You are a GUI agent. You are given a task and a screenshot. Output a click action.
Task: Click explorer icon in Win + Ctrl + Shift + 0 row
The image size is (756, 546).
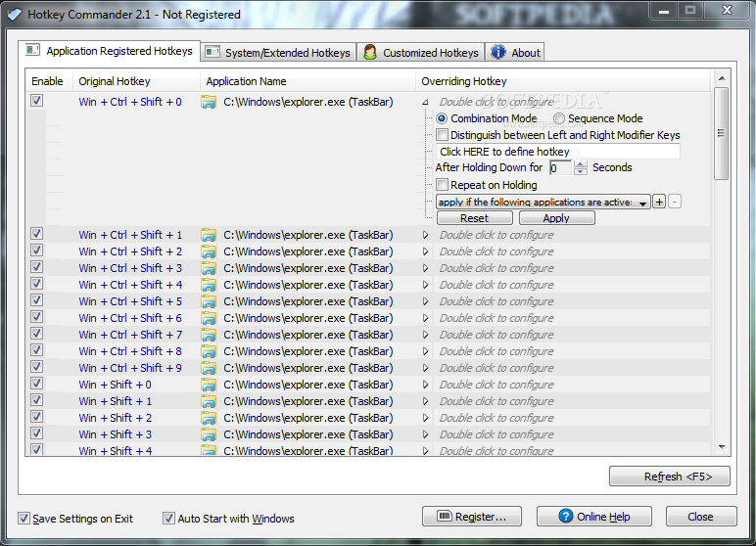tap(209, 102)
